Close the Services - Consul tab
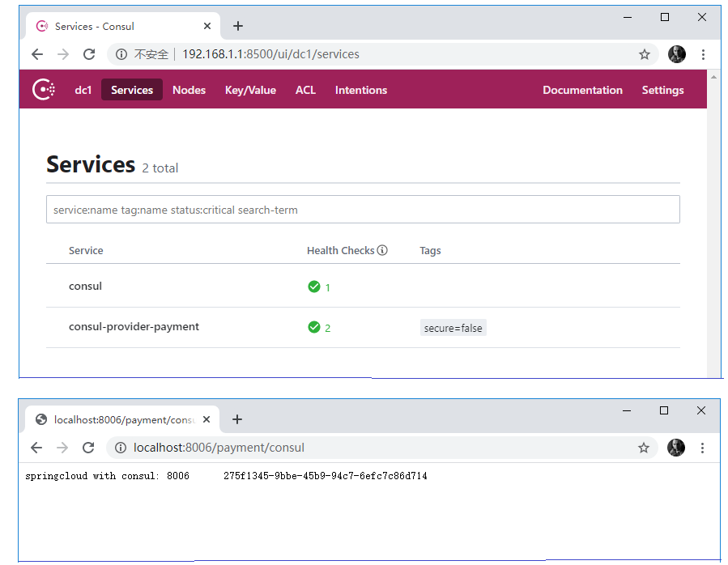 [207, 26]
